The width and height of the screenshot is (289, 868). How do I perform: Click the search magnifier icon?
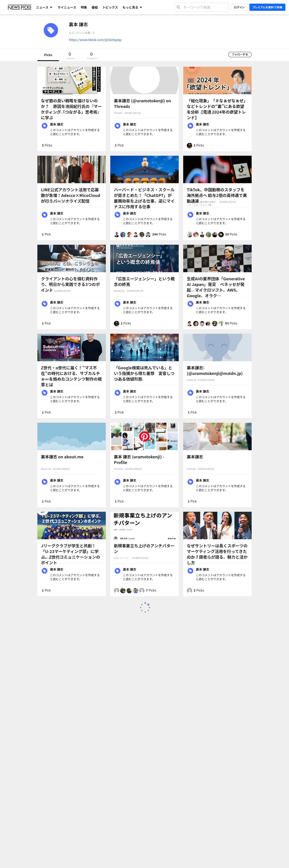point(179,7)
